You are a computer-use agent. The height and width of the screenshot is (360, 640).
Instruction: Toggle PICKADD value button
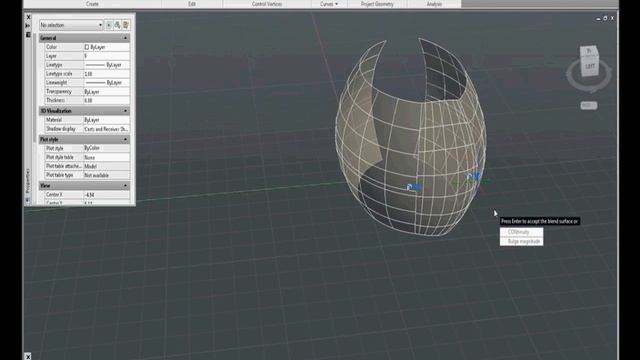[109, 25]
